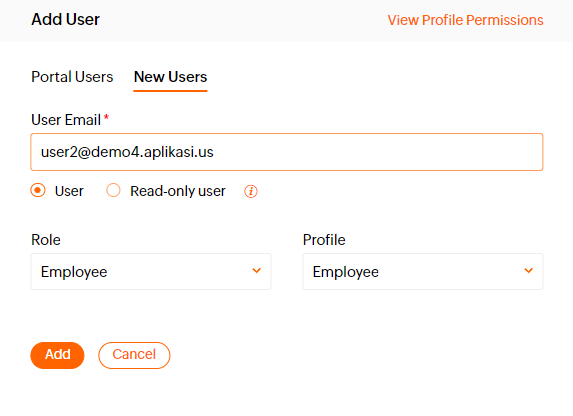Focus the User Email input field
This screenshot has width=573, height=416.
click(x=287, y=152)
